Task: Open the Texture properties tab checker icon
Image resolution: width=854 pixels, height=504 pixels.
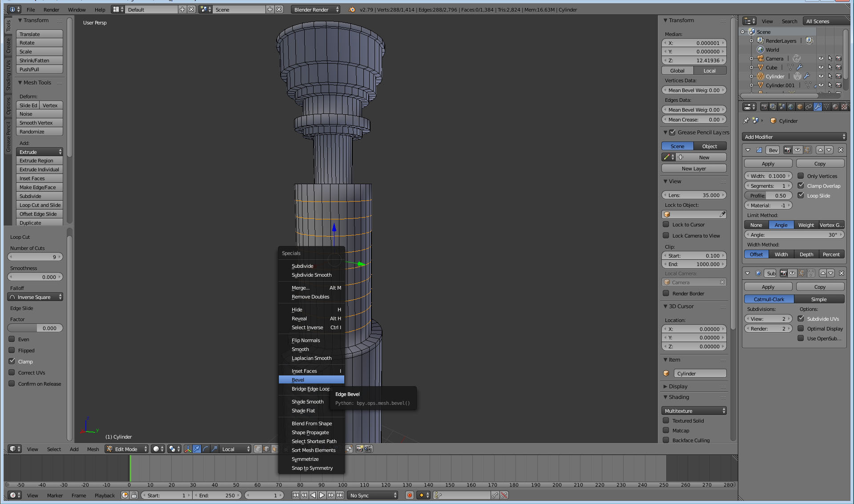Action: pos(844,107)
